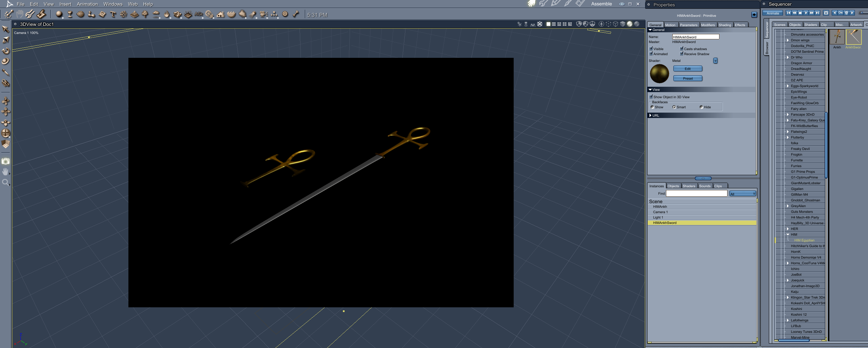Open the Render room filmstrip icon
The height and width of the screenshot is (348, 868).
pos(580,3)
